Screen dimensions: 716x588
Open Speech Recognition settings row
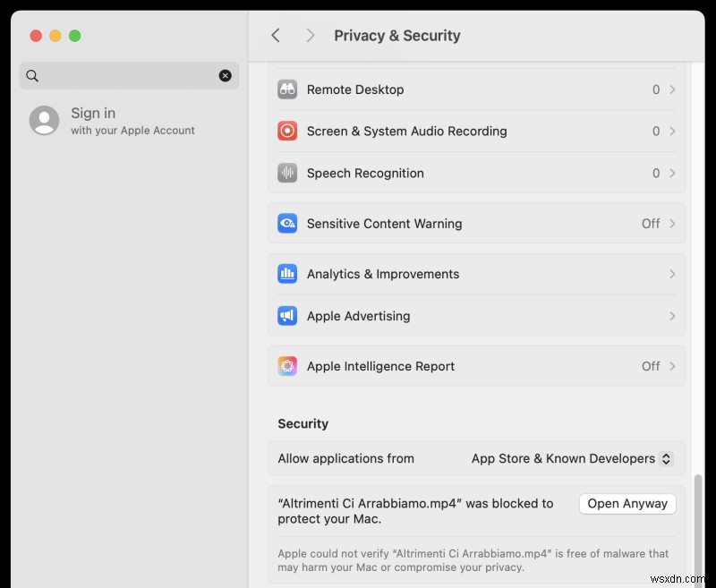[476, 173]
